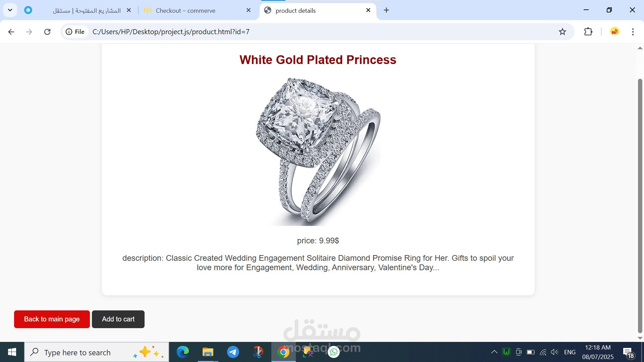Bookmark this page with star icon
Image resolution: width=644 pixels, height=362 pixels.
click(x=562, y=32)
